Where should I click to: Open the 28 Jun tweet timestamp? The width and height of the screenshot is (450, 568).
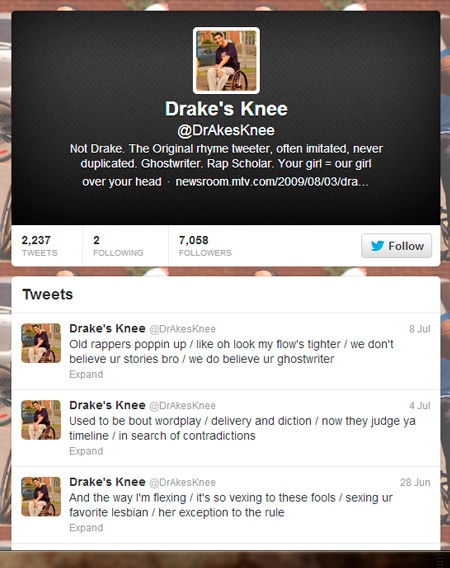[415, 483]
